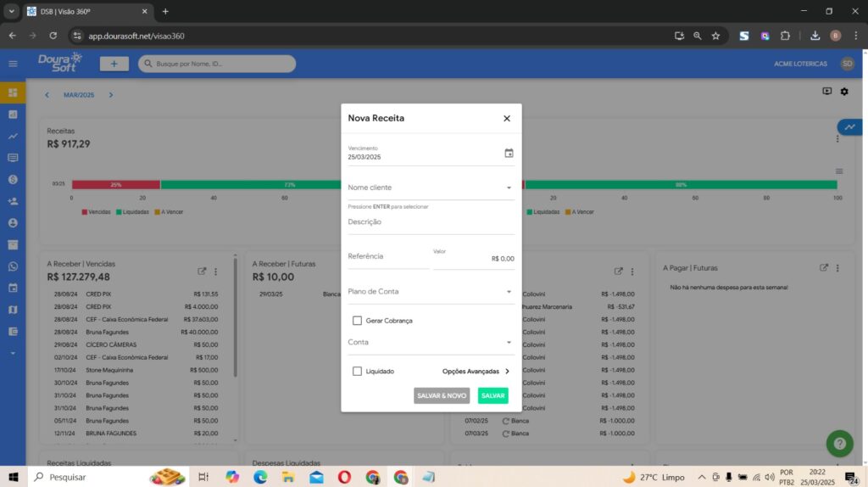Click the SALVAR button

coord(492,395)
